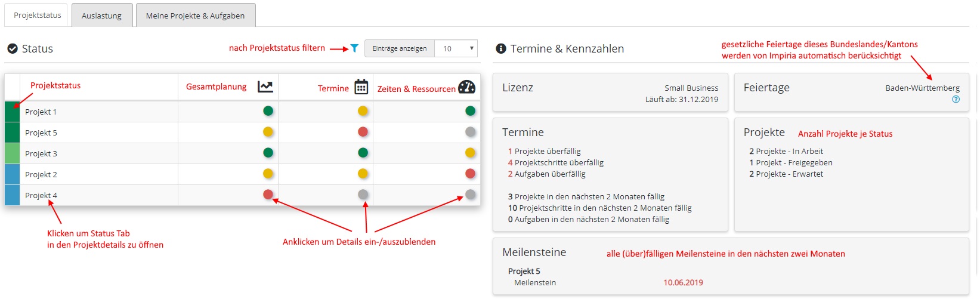Toggle the red Zeiten & Ressourcen dot for Projekt 2
The width and height of the screenshot is (980, 299).
tap(470, 173)
